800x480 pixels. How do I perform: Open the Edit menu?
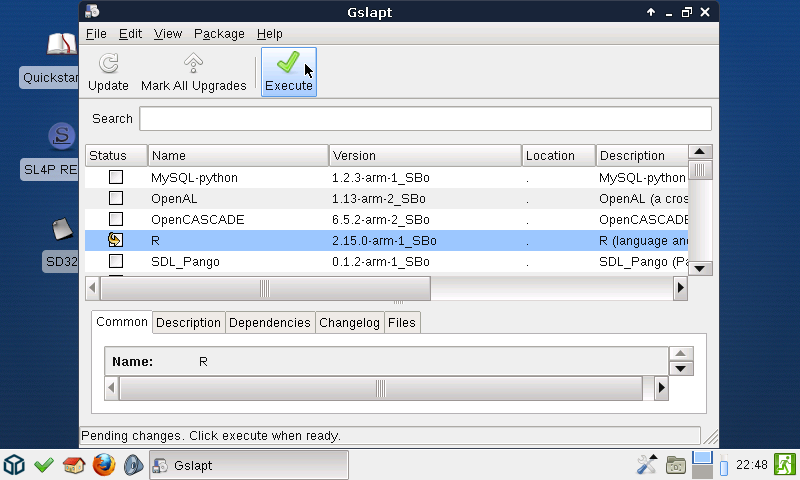130,34
